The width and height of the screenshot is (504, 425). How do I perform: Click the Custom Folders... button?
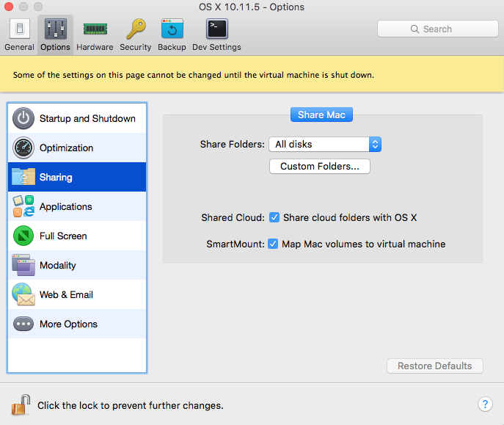[x=320, y=166]
